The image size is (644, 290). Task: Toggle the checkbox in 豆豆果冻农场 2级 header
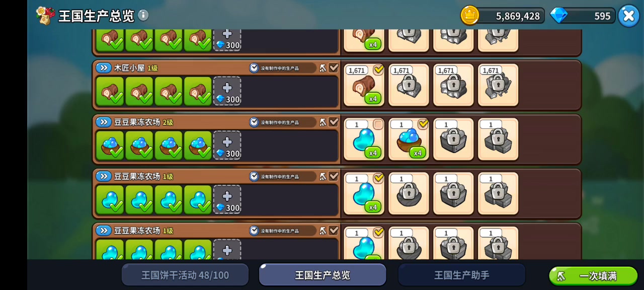(x=334, y=122)
